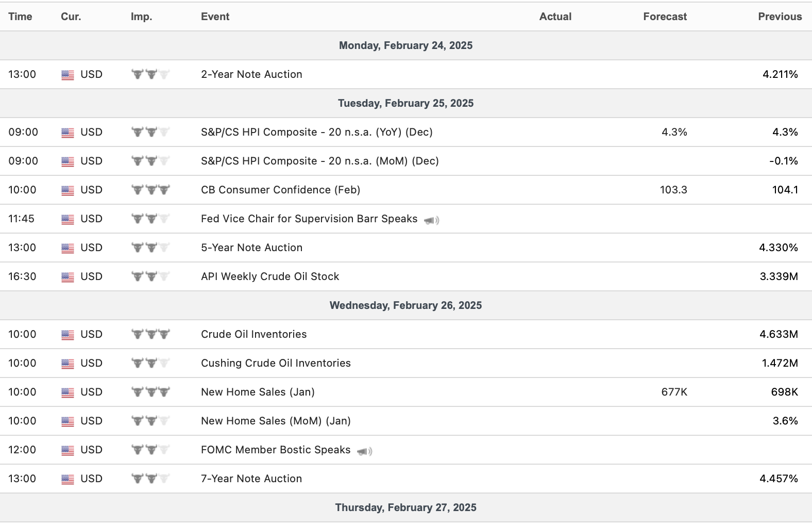
Task: Click US flag in New Home Sales (Jan) row
Action: coord(67,392)
